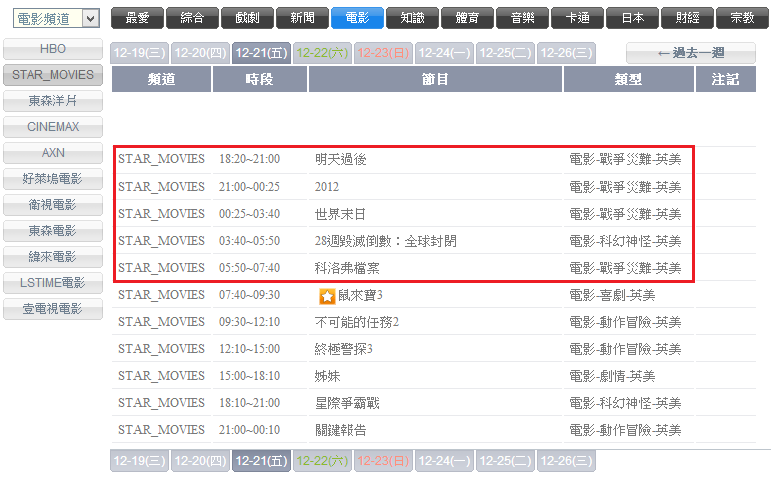This screenshot has width=773, height=478.
Task: Switch to top date tab 12-20(四)
Action: pos(201,53)
